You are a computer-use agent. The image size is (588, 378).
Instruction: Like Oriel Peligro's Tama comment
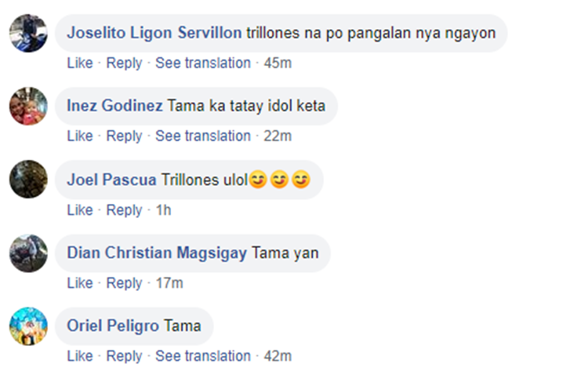pos(79,356)
